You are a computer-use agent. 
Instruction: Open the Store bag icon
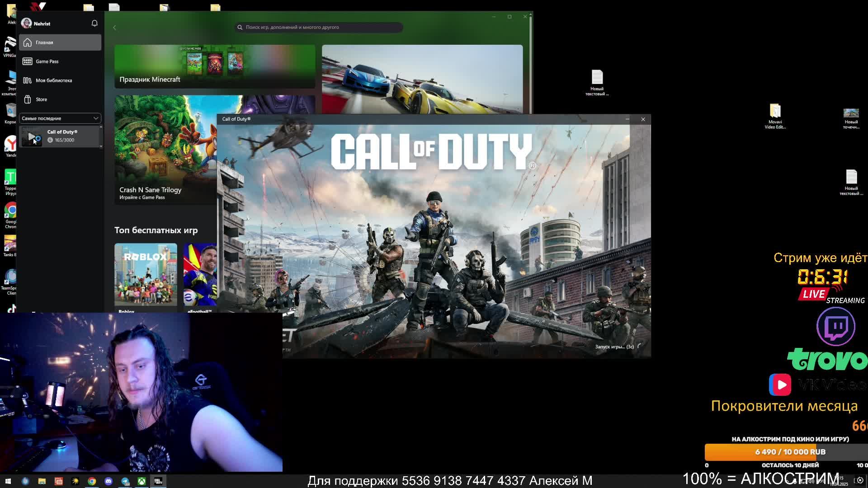[28, 99]
